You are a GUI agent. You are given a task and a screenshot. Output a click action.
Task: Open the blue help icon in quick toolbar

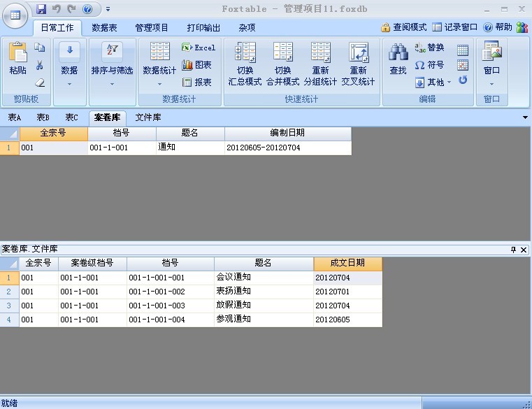pos(87,9)
